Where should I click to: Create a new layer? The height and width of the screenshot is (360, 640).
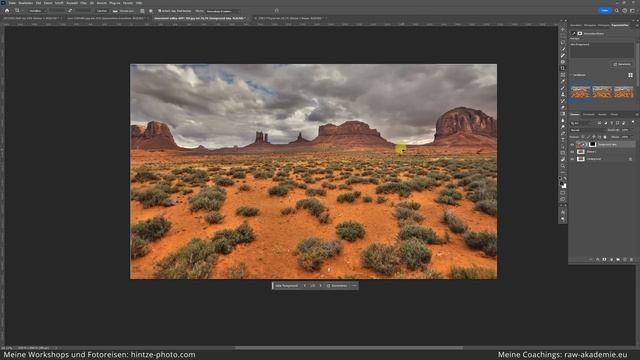625,259
